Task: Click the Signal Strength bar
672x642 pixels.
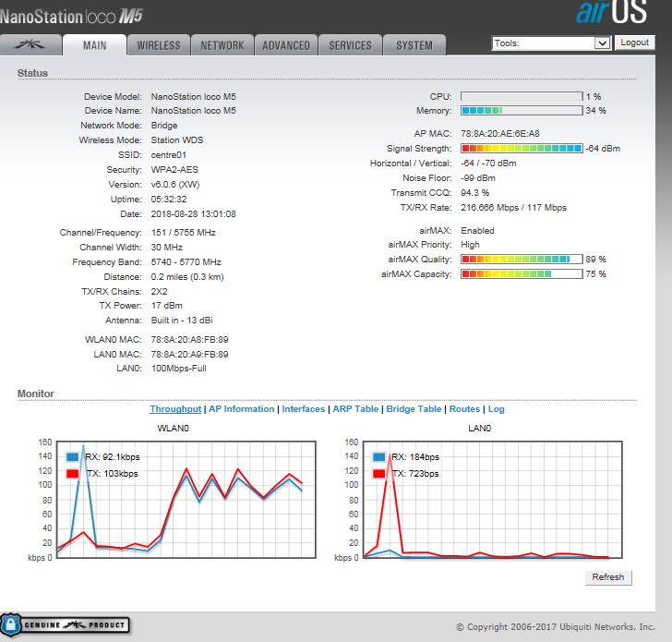Action: (x=522, y=149)
